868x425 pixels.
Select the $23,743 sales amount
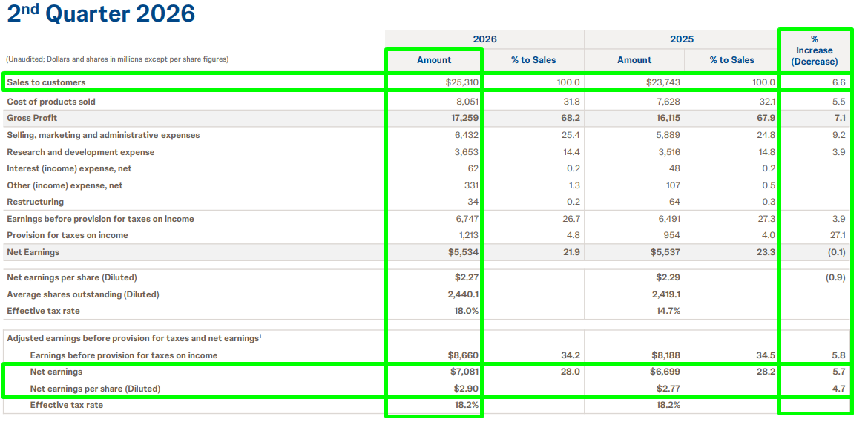pos(663,82)
